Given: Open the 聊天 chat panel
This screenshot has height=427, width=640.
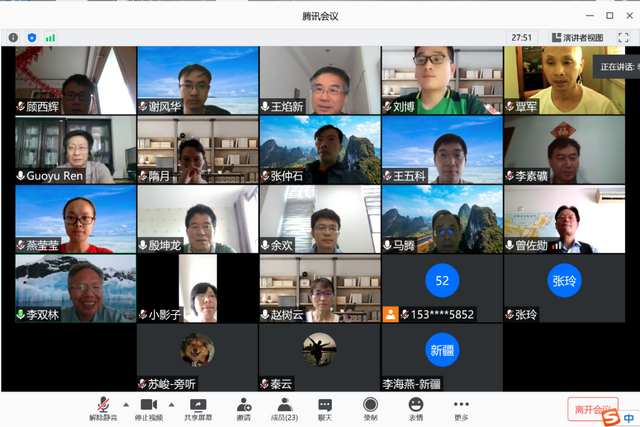Looking at the screenshot, I should point(325,408).
